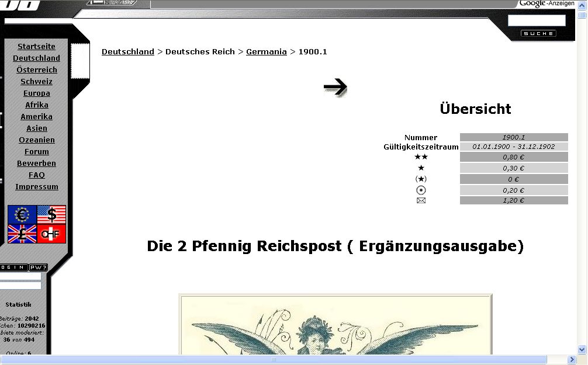Click the black right arrow icon
The image size is (588, 365).
coord(335,87)
